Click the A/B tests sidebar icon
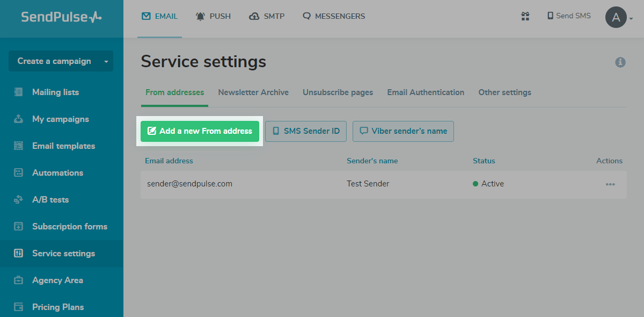The image size is (644, 317). (x=19, y=199)
